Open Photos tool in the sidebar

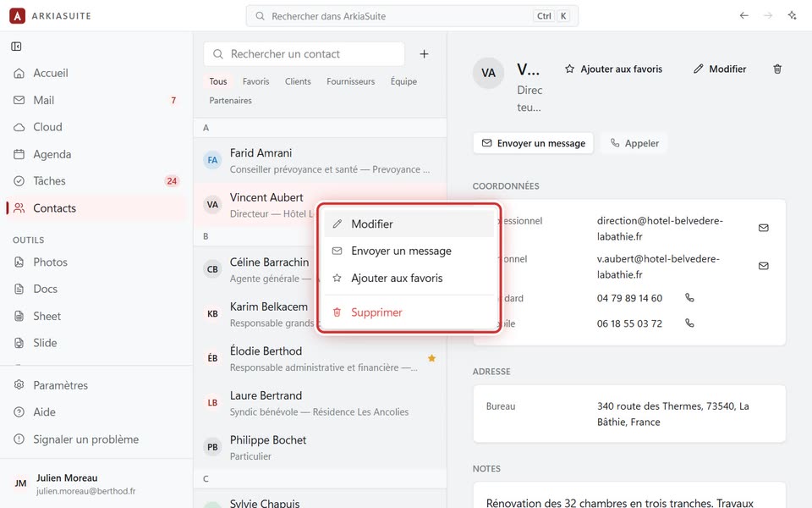pyautogui.click(x=96, y=262)
